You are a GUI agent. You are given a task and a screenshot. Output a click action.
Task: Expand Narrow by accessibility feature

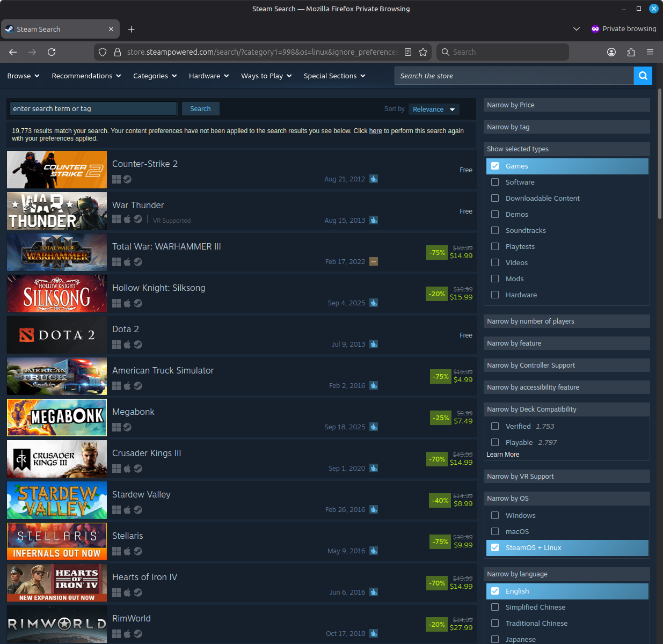[x=567, y=387]
